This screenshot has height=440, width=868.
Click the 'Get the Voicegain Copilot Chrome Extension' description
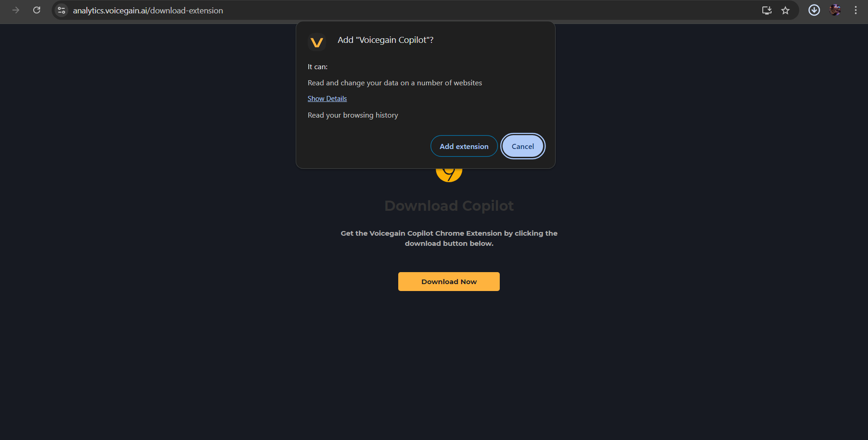pos(449,238)
